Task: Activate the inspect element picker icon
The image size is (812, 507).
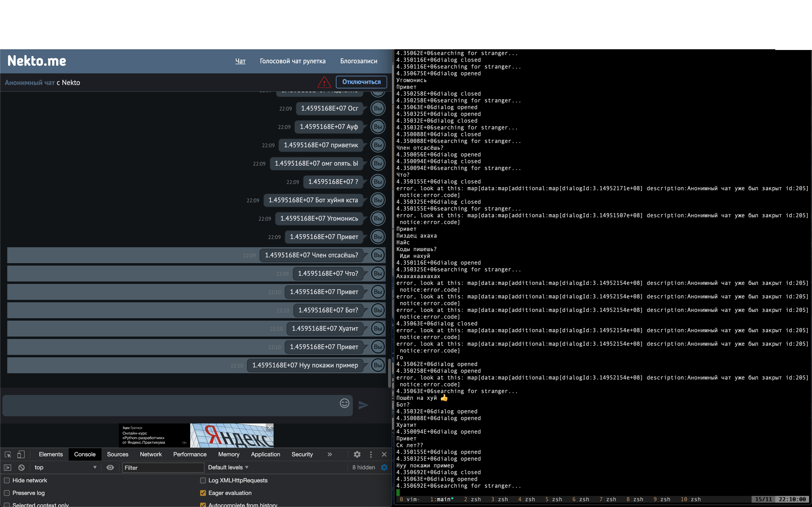Action: click(x=8, y=454)
